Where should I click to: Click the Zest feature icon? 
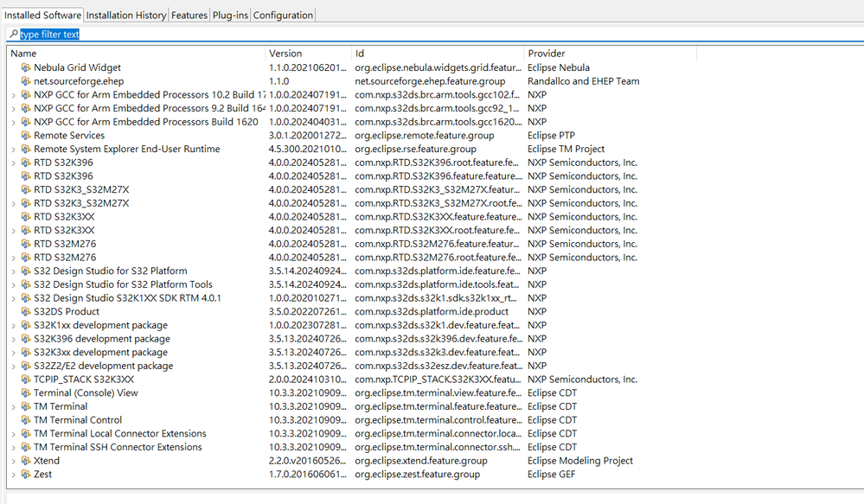click(26, 474)
